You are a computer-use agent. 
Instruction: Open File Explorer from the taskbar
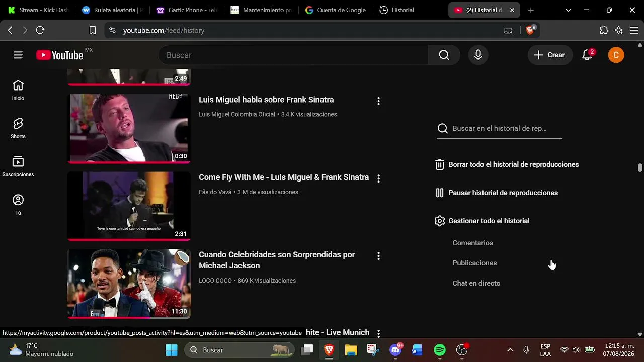coord(351,350)
